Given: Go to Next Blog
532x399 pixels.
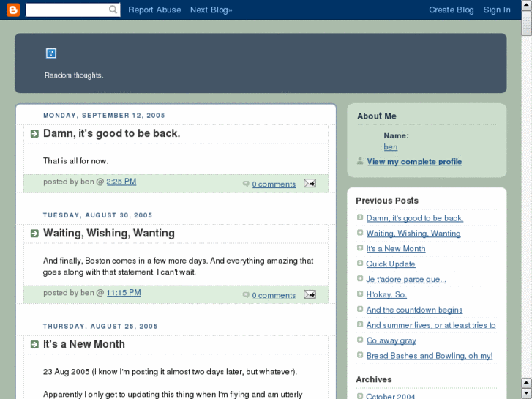Looking at the screenshot, I should [211, 10].
